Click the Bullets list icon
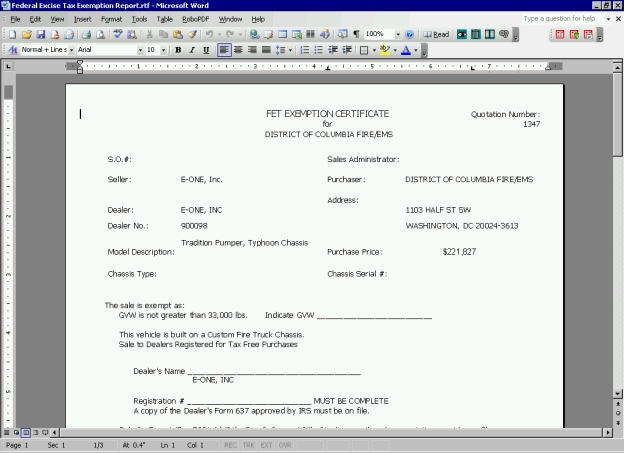 pyautogui.click(x=318, y=50)
